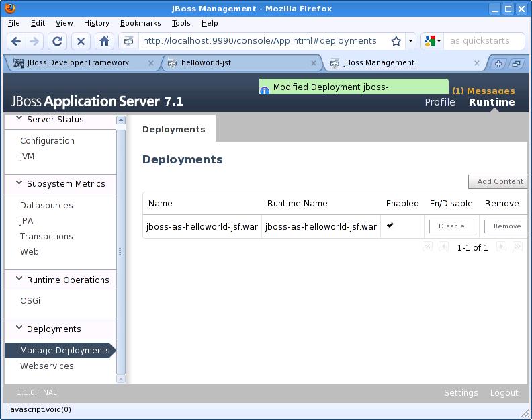Collapse the Subsystem Metrics section
The width and height of the screenshot is (532, 420).
click(19, 183)
